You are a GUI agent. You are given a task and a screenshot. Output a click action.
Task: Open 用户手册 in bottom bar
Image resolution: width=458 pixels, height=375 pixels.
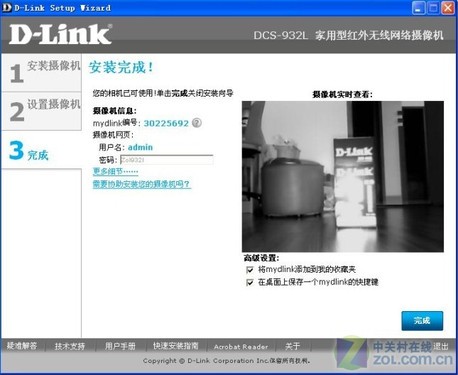click(120, 346)
